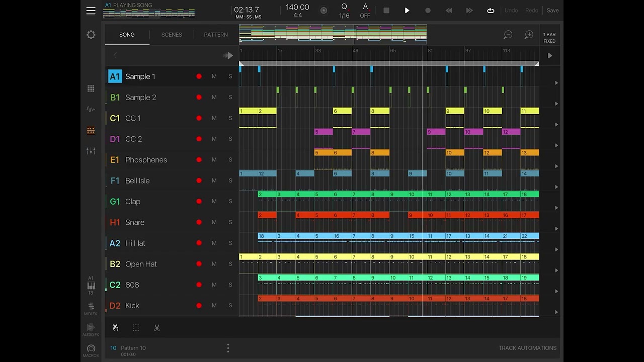Start recording with record button
This screenshot has height=362, width=644.
point(428,11)
